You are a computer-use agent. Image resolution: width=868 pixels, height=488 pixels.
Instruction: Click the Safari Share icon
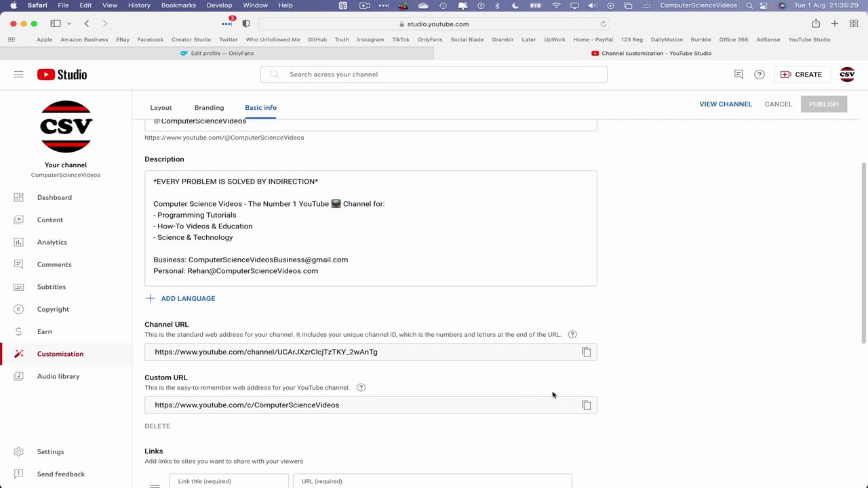pos(816,24)
